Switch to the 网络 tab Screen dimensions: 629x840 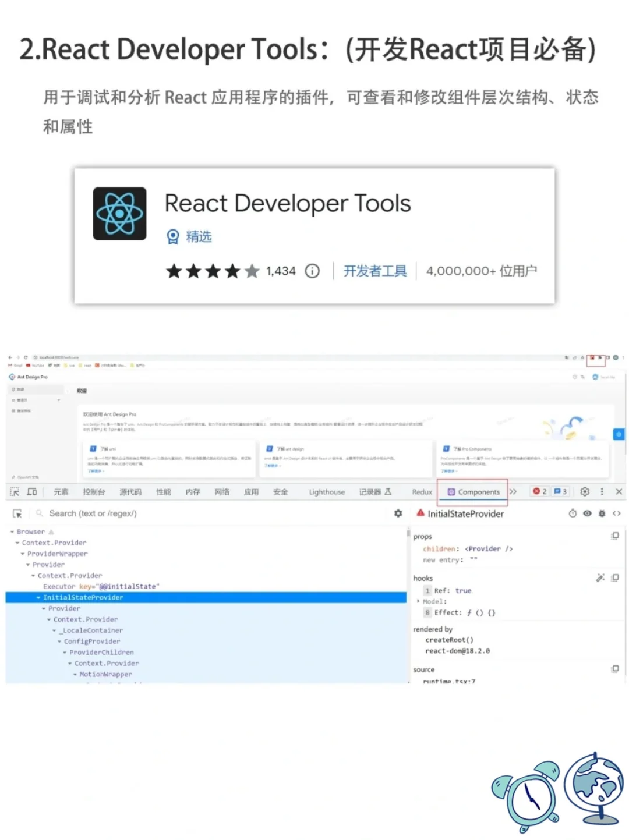[222, 492]
